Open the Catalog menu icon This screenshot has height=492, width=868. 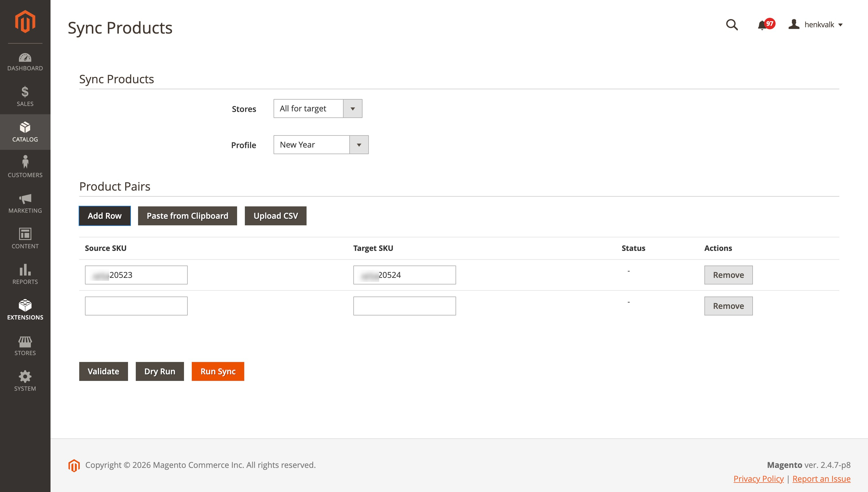[25, 132]
